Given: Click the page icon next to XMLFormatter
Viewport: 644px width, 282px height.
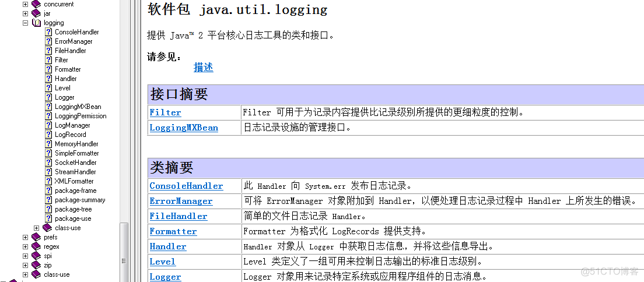Looking at the screenshot, I should click(x=48, y=181).
